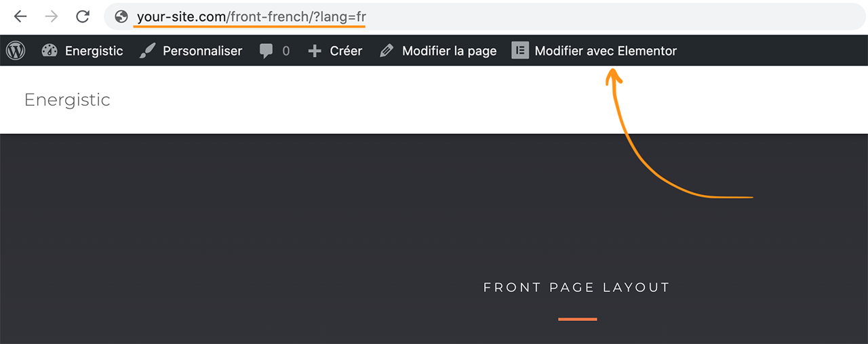The height and width of the screenshot is (344, 868).
Task: Click the pencil edit page icon
Action: point(387,51)
